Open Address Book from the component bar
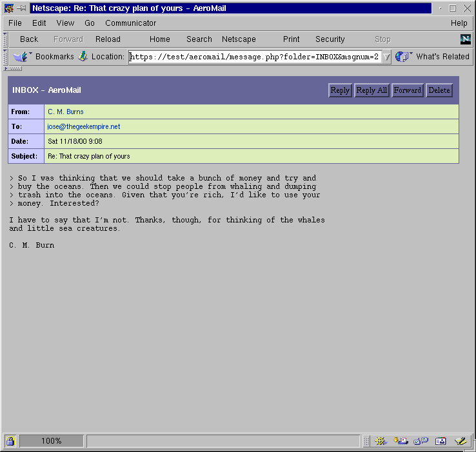Screen dimensions: 476x452 coord(441,441)
